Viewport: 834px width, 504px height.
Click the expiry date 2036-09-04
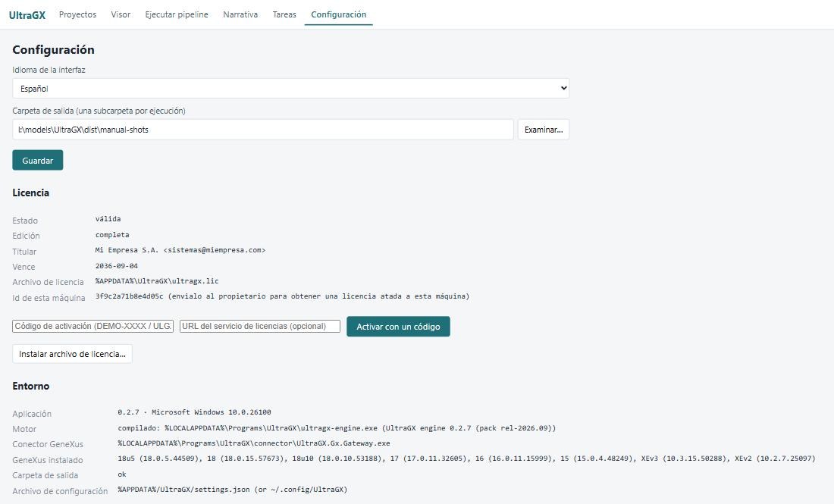coord(117,266)
